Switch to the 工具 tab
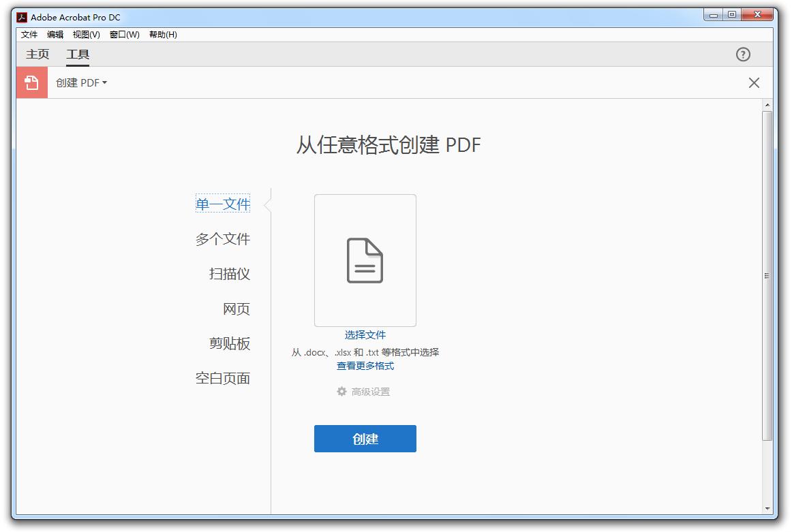Image resolution: width=792 pixels, height=532 pixels. click(78, 54)
